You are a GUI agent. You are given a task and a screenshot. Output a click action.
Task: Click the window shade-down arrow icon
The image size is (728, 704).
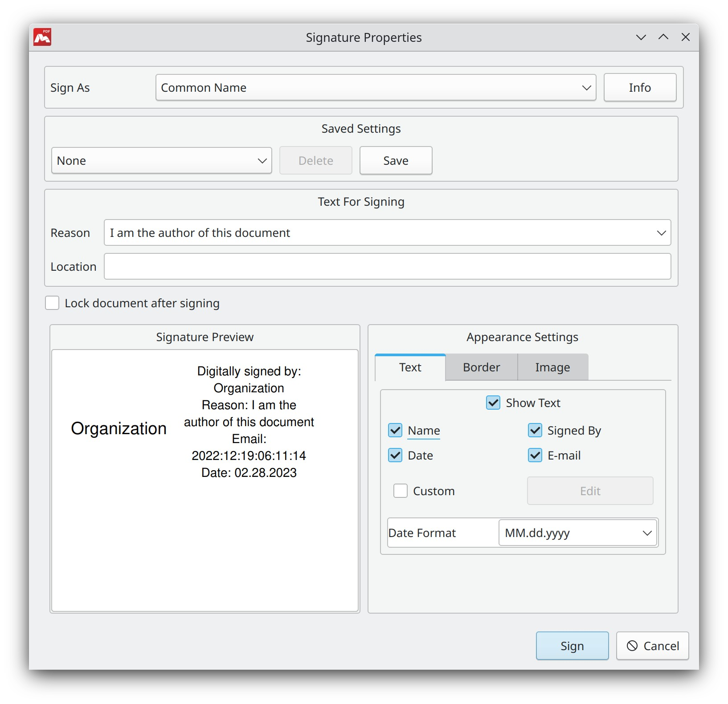click(641, 37)
